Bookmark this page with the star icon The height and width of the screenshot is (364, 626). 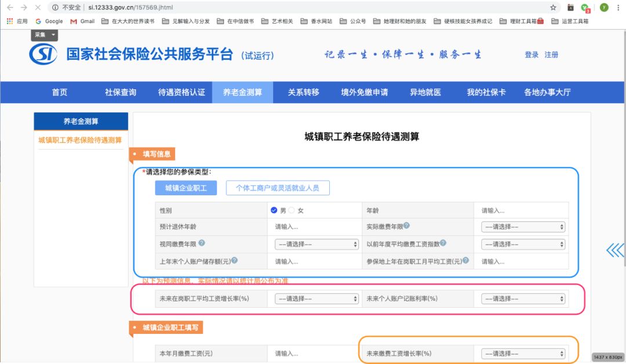click(x=553, y=7)
